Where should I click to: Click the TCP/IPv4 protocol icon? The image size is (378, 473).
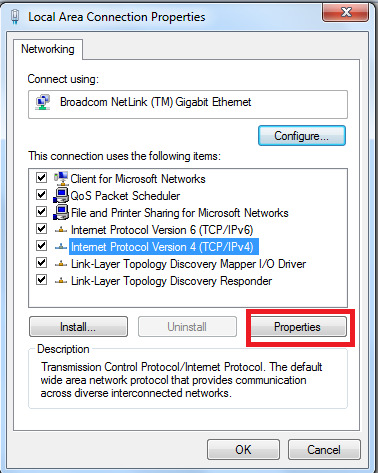click(61, 247)
